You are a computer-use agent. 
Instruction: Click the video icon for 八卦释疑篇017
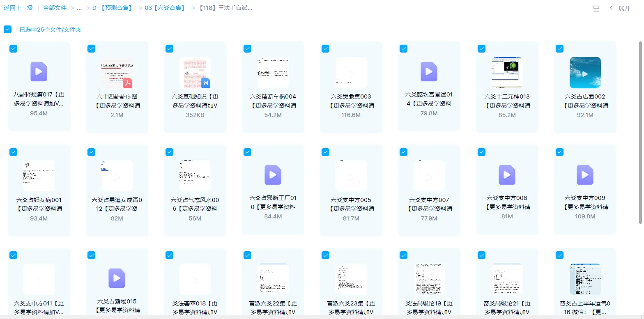tap(39, 71)
